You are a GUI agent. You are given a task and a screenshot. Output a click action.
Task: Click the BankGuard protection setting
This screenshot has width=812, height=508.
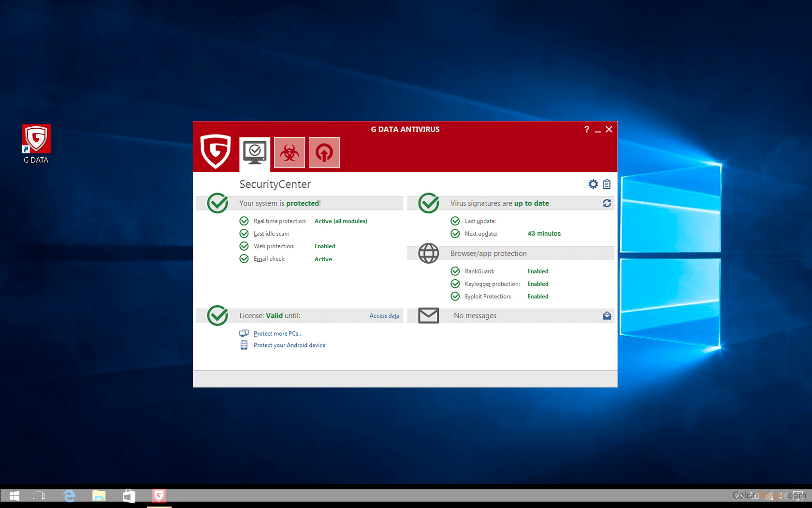point(479,271)
